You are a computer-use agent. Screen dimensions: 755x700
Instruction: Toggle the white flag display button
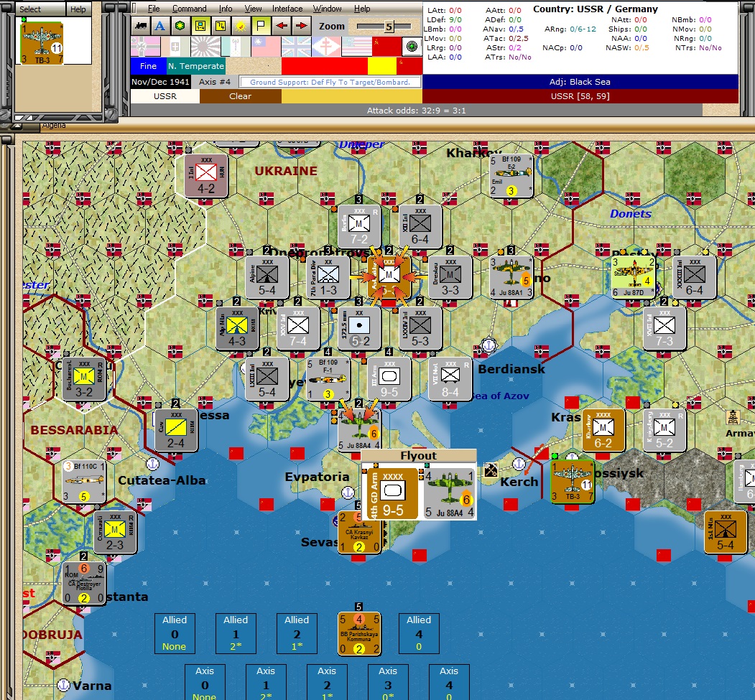click(261, 26)
